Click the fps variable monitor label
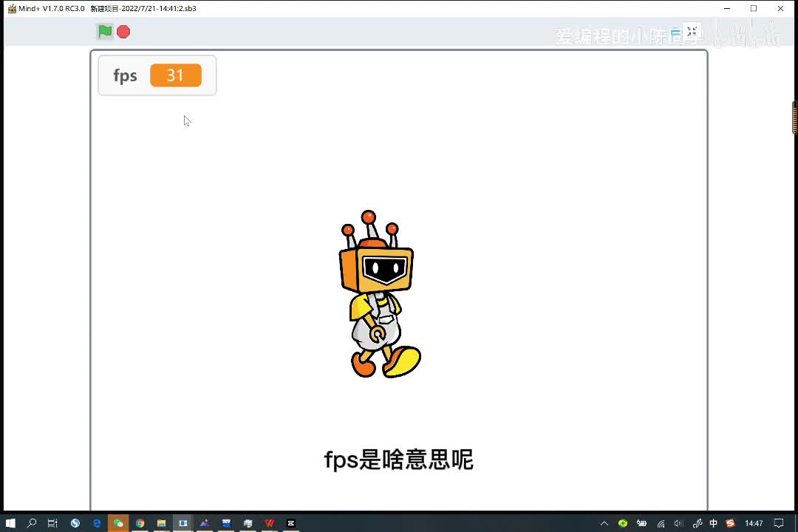The height and width of the screenshot is (532, 798). click(x=125, y=76)
